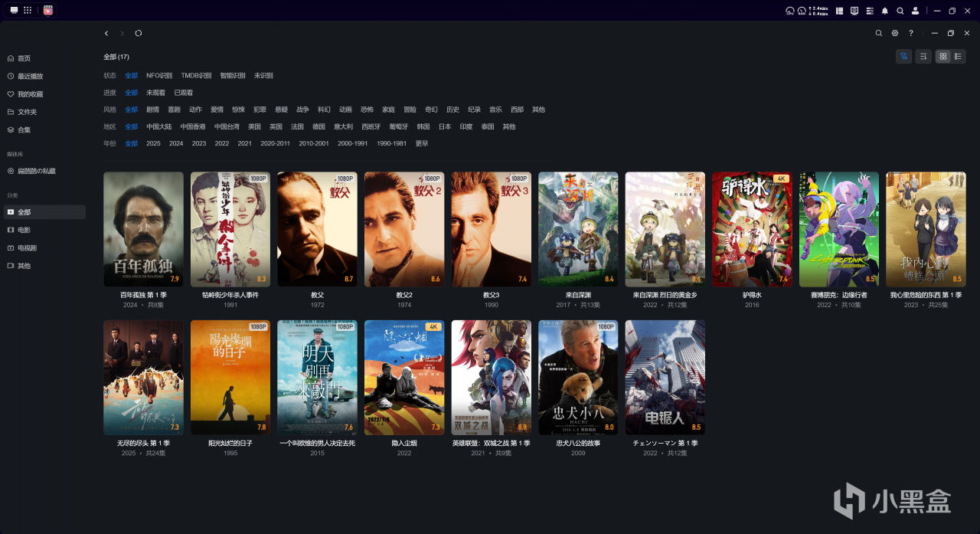Go back with the left arrow
The height and width of the screenshot is (534, 980).
coord(106,33)
